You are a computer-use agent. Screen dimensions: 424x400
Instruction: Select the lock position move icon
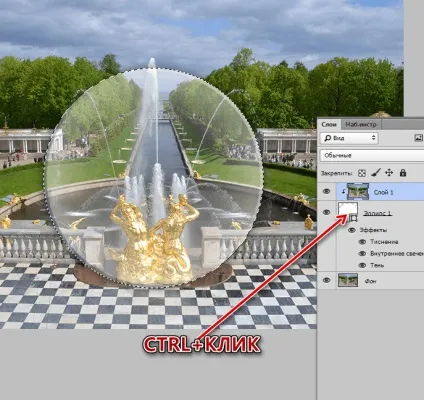click(x=389, y=173)
